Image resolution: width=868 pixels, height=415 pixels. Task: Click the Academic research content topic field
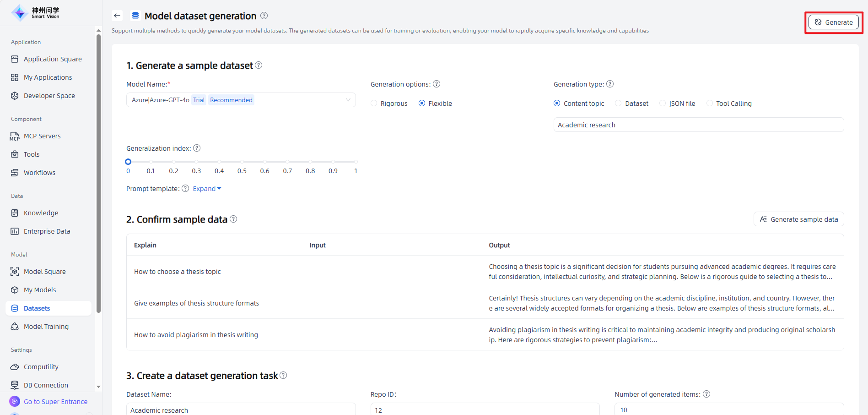698,125
